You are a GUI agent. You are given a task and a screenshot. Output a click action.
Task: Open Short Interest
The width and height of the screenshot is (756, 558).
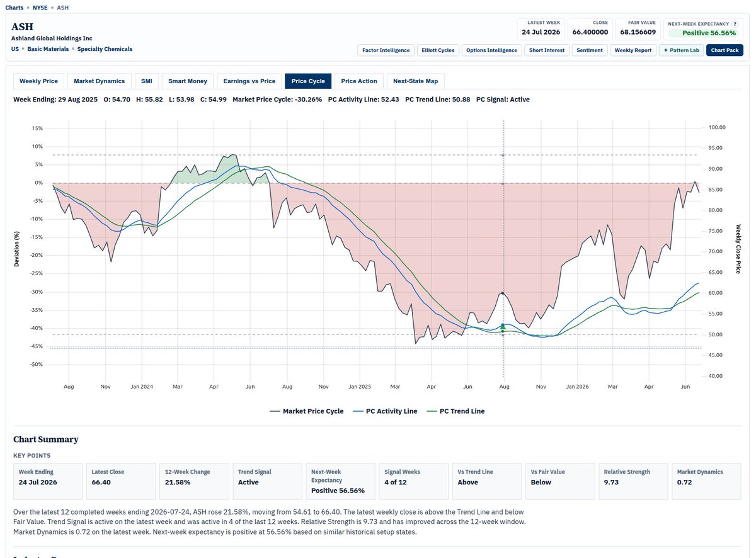tap(547, 50)
